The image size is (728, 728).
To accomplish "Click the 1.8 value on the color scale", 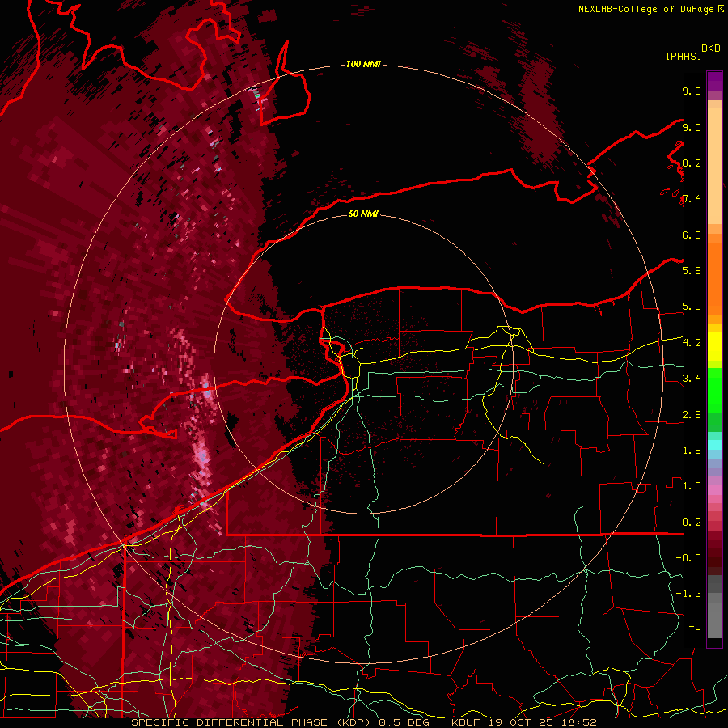I will [692, 451].
